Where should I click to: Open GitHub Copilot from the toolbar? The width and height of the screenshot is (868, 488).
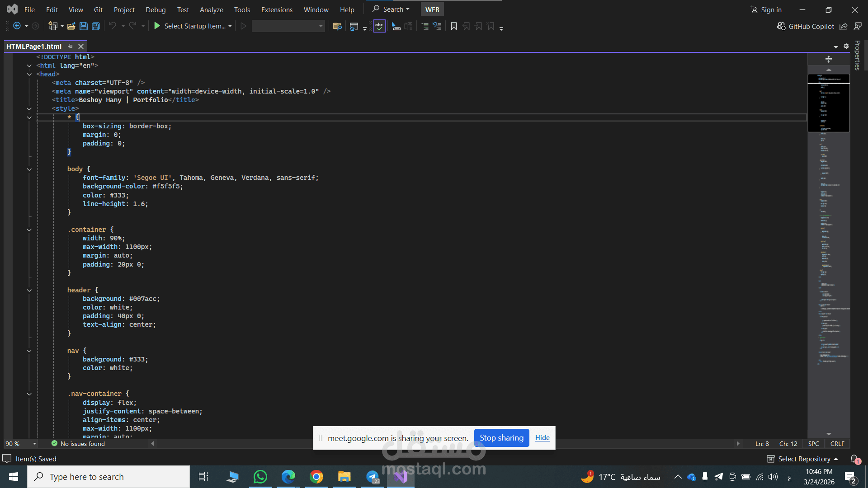click(806, 26)
